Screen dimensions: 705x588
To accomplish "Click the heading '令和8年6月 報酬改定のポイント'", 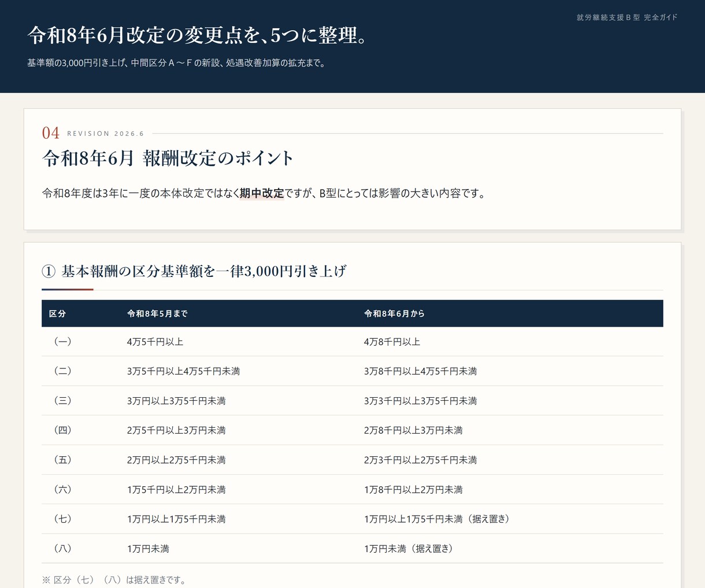I will pos(168,158).
